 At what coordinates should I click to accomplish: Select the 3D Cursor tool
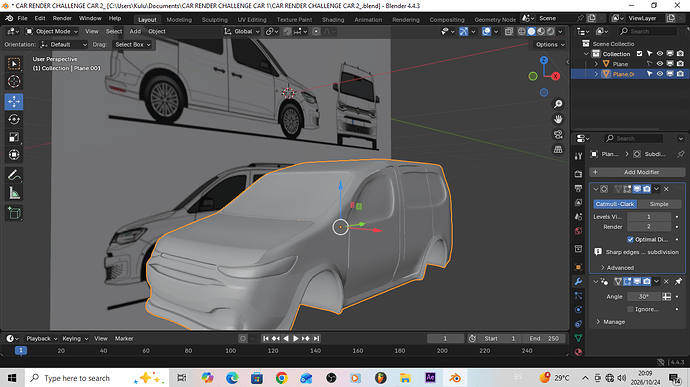click(x=14, y=81)
